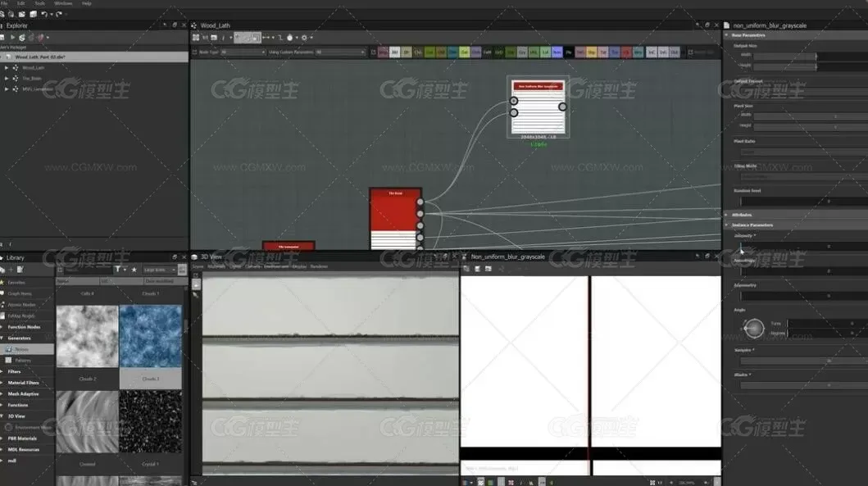Collapse the Generators category
The height and width of the screenshot is (486, 868).
click(x=2, y=338)
